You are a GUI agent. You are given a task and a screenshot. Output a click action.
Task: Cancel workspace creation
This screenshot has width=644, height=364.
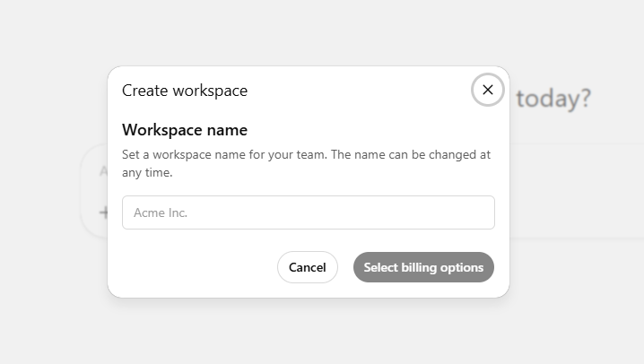coord(308,267)
